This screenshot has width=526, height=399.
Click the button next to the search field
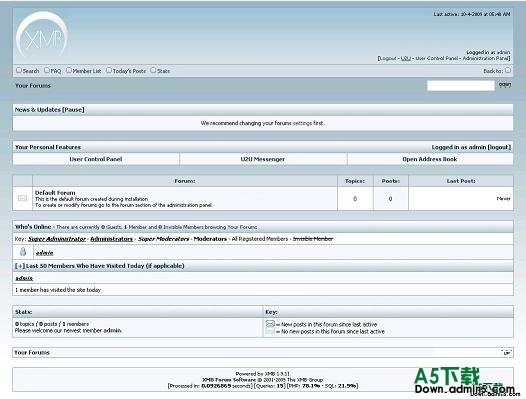point(505,85)
